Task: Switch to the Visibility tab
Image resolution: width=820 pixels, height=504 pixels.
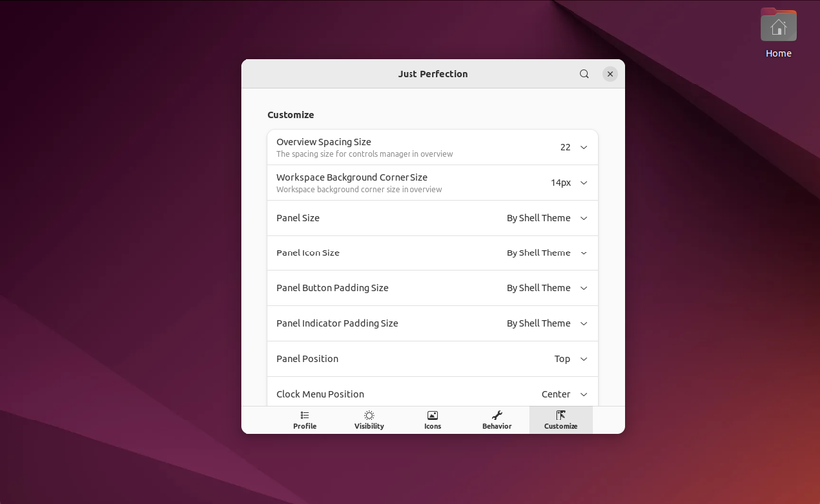Action: [369, 420]
